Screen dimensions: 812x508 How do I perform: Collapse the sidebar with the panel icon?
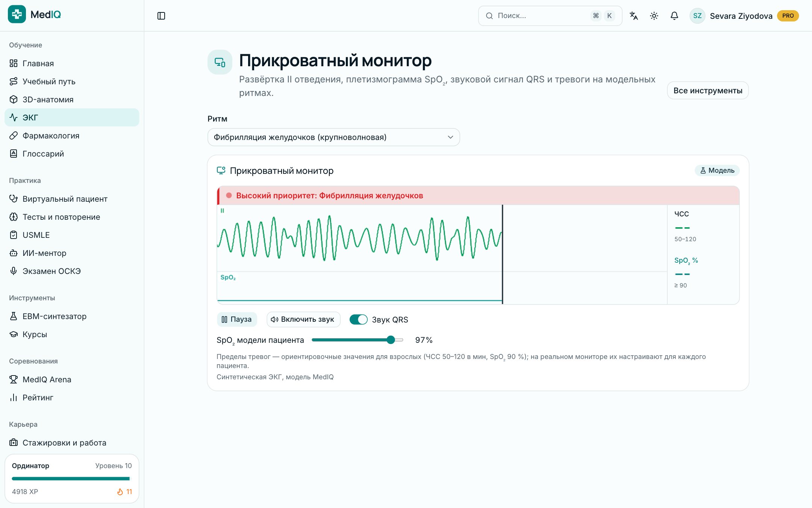(x=161, y=16)
